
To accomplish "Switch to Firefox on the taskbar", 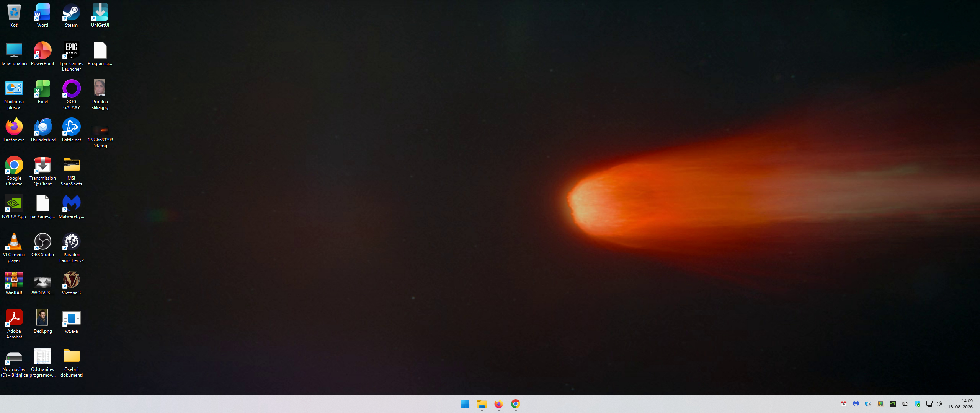I will click(x=498, y=404).
